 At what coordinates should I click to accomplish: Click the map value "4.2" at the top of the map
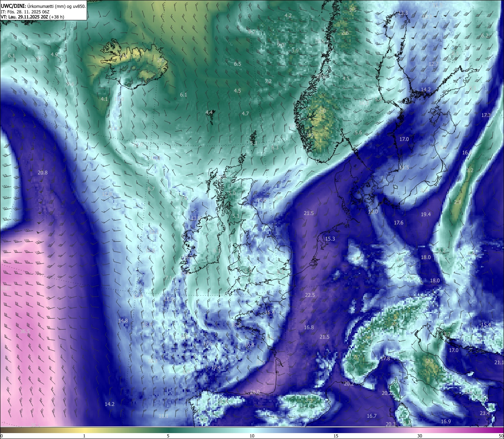pyautogui.click(x=288, y=16)
